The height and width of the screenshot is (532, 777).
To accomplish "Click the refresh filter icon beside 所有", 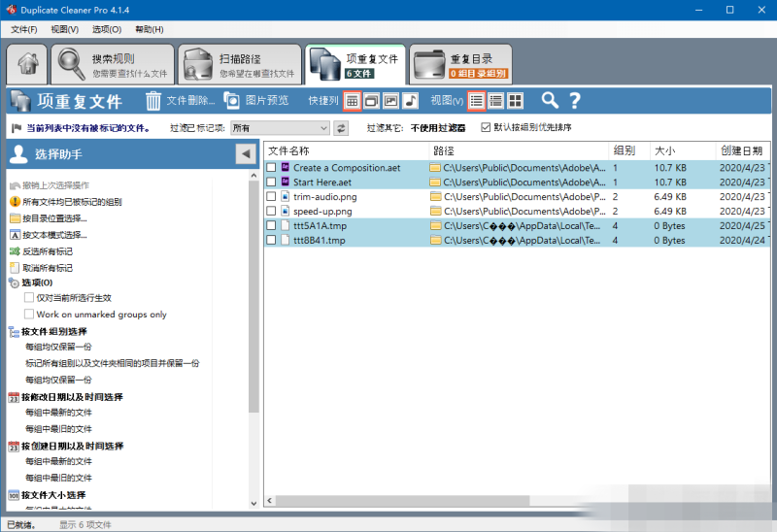I will tap(341, 127).
